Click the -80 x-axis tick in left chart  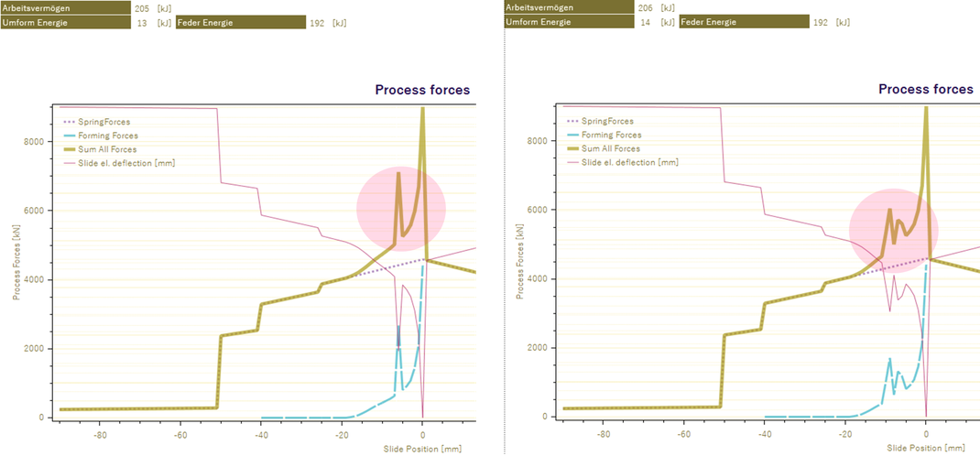99,433
